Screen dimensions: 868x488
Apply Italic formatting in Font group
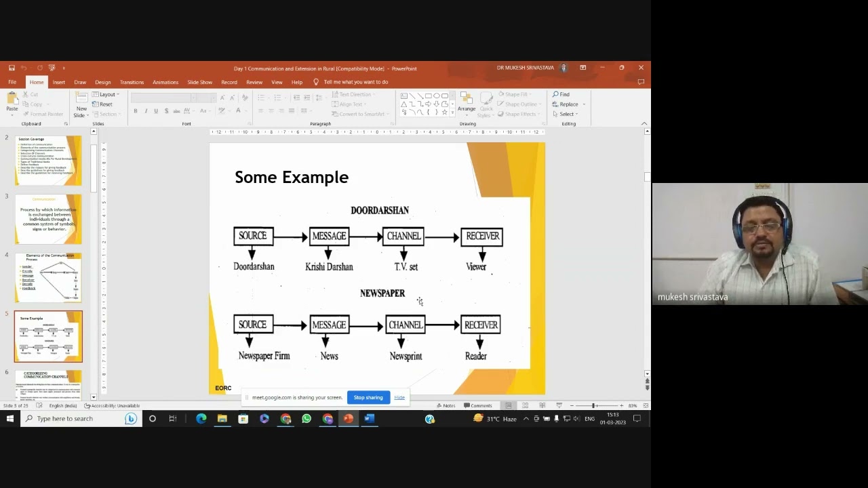[146, 111]
